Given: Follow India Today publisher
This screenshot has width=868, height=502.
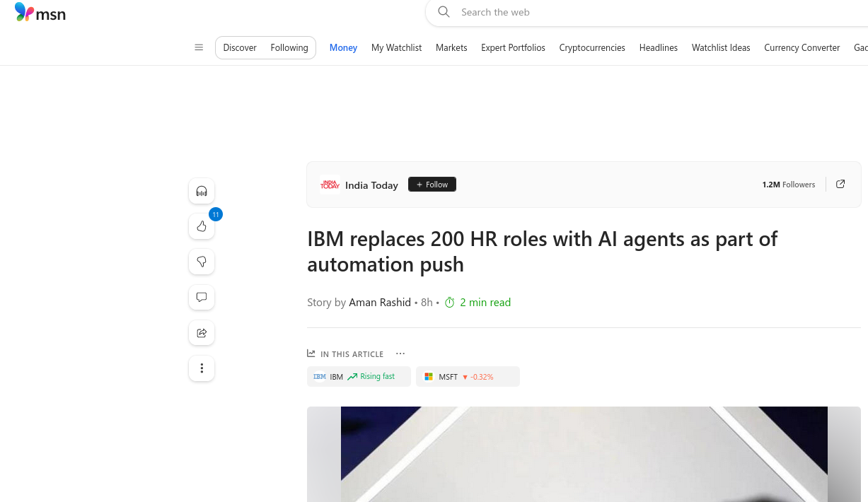Looking at the screenshot, I should pos(432,185).
